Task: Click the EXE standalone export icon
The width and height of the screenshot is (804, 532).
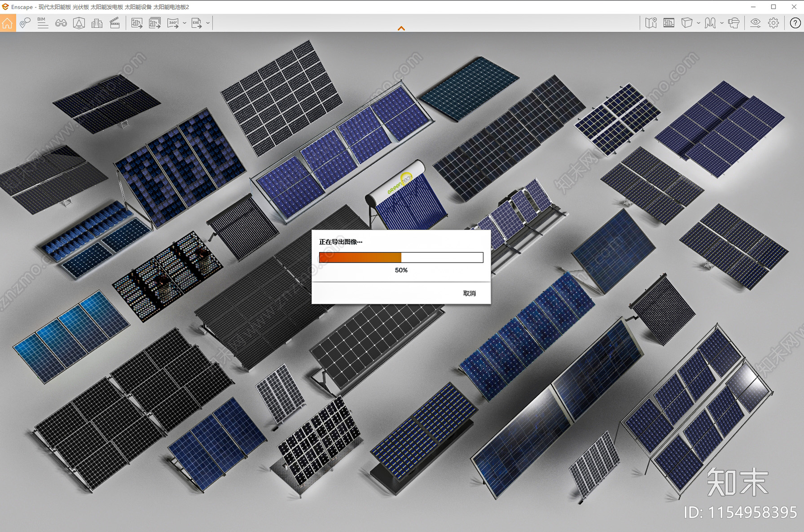Action: point(196,23)
